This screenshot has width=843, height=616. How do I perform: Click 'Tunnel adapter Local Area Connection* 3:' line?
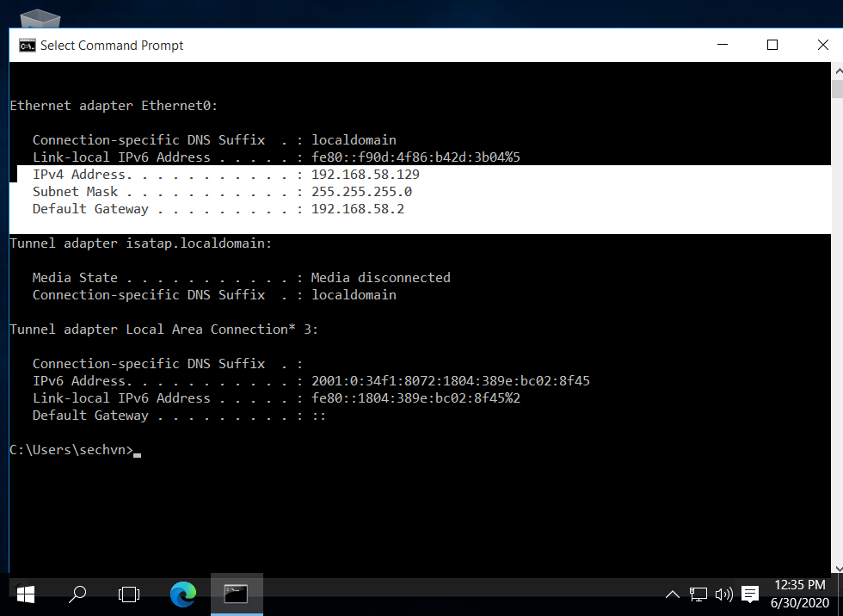click(164, 330)
